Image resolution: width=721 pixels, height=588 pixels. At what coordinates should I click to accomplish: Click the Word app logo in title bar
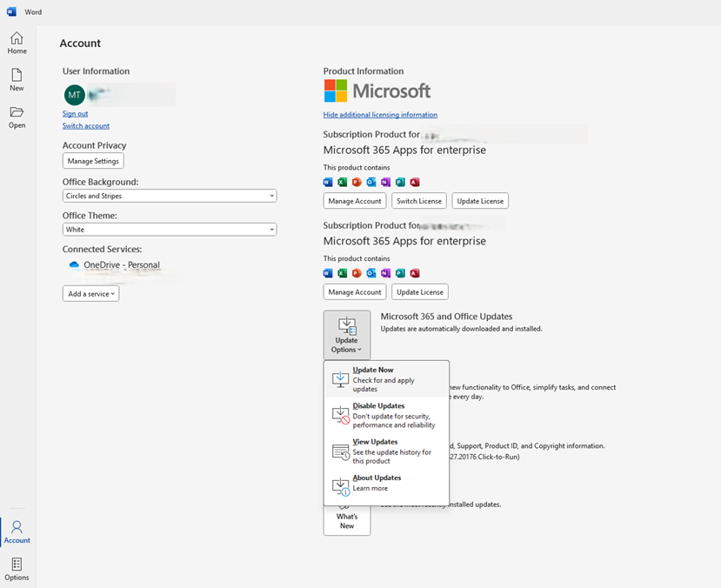tap(11, 12)
